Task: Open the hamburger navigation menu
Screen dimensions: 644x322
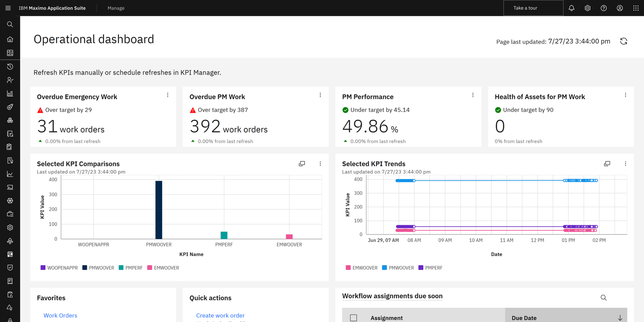Action: tap(8, 8)
